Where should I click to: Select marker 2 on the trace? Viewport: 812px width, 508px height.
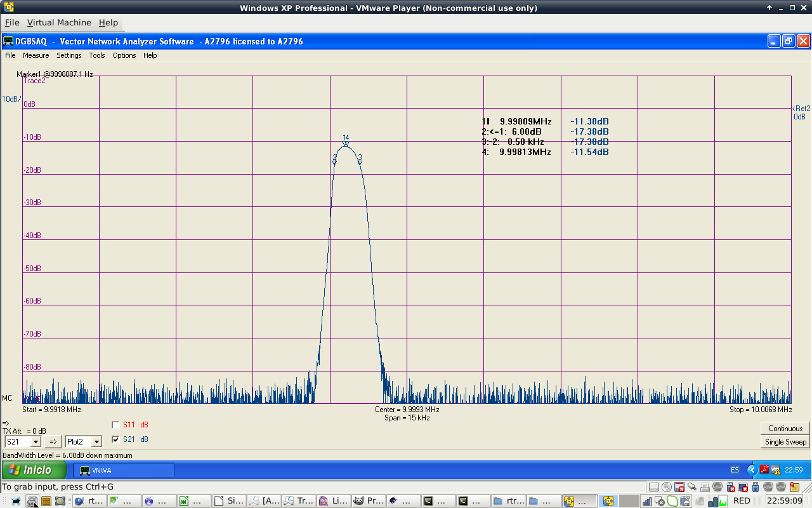[334, 162]
